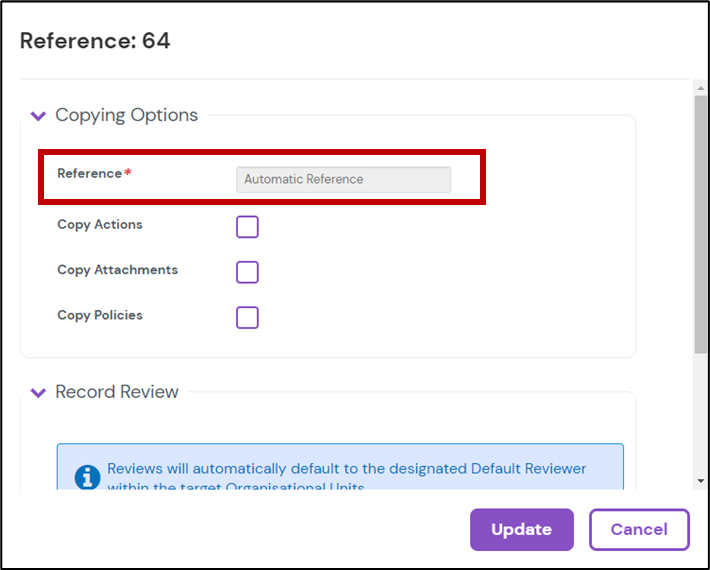This screenshot has height=570, width=710.
Task: Click the scrollbar up arrow
Action: click(701, 89)
